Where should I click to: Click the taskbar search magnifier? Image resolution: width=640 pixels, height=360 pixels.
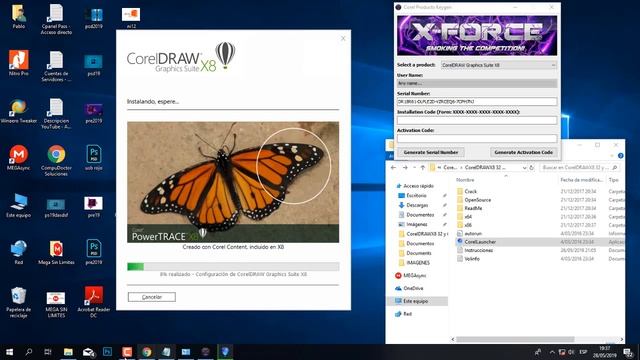click(29, 352)
